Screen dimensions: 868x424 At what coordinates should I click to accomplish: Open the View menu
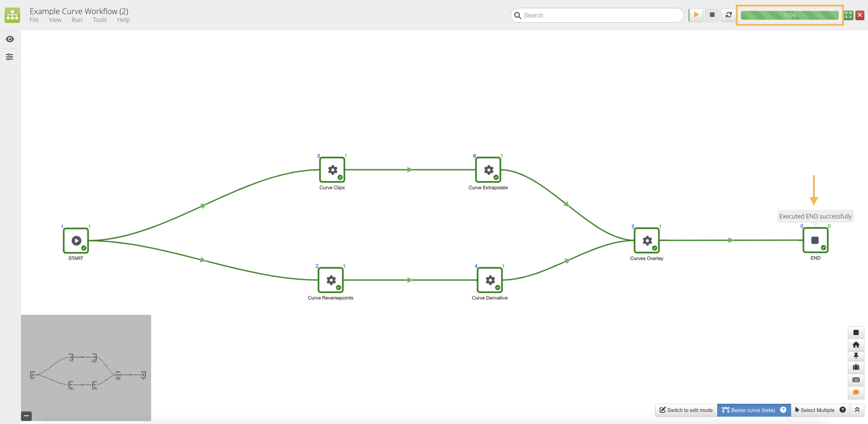pos(55,20)
